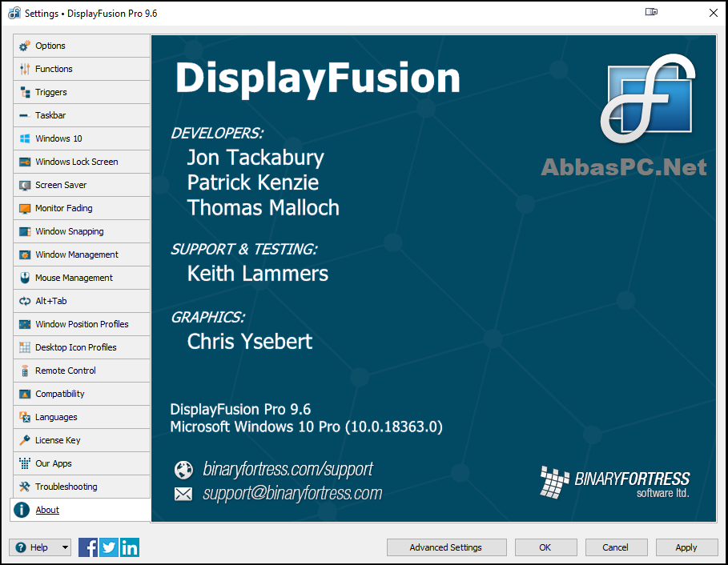Click the globe icon beside support website
The height and width of the screenshot is (565, 728).
click(x=183, y=470)
